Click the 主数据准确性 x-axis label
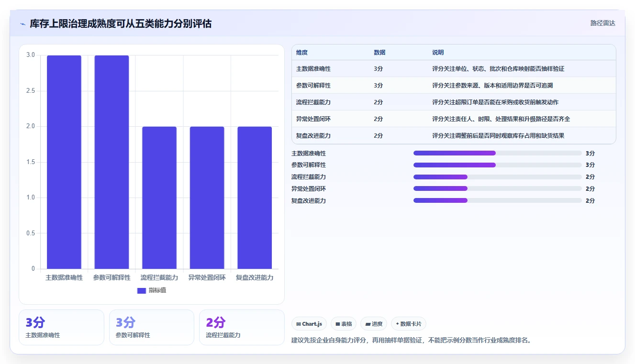635x364 pixels. pyautogui.click(x=64, y=277)
